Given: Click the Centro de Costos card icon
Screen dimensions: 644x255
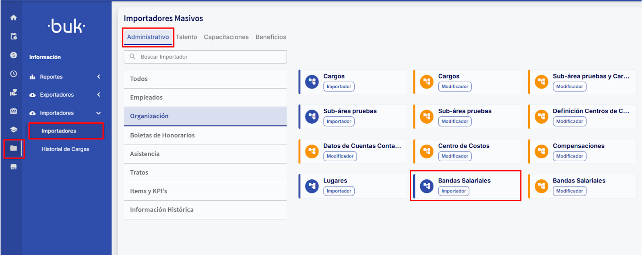Looking at the screenshot, I should pyautogui.click(x=427, y=151).
